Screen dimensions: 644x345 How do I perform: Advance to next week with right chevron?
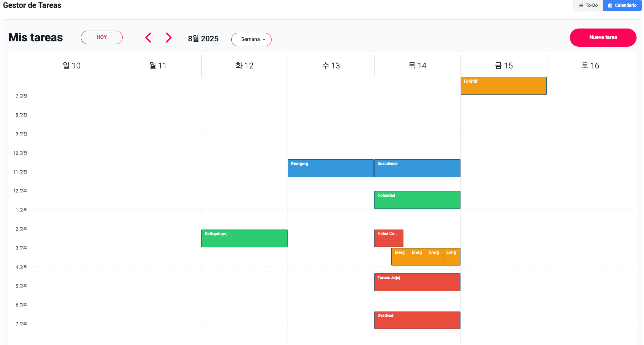tap(169, 38)
